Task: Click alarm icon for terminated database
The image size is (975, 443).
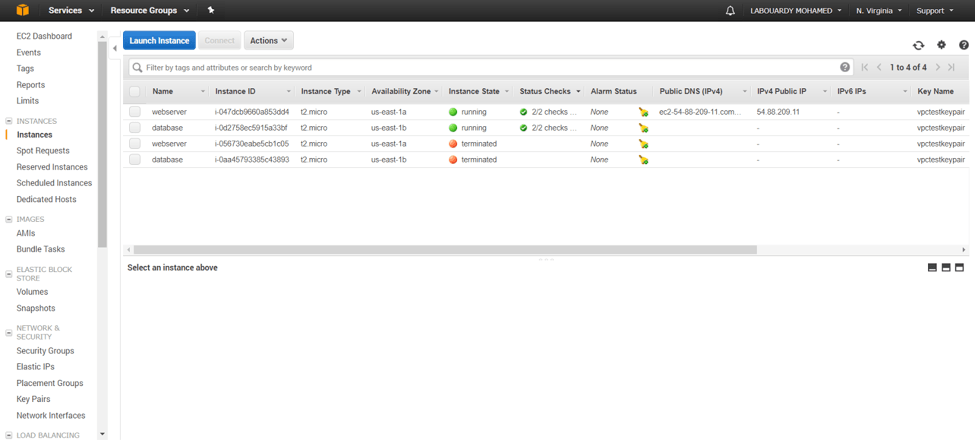Action: click(643, 160)
